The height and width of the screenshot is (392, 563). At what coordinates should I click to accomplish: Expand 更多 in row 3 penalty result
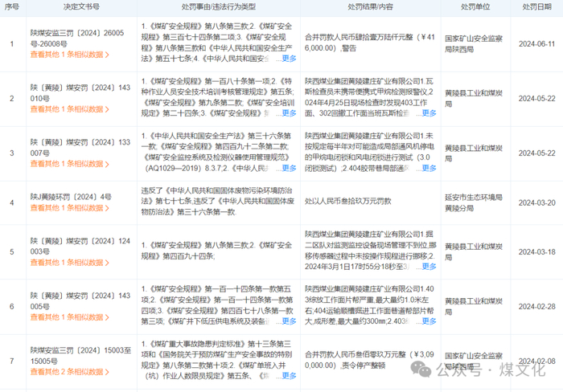point(429,168)
